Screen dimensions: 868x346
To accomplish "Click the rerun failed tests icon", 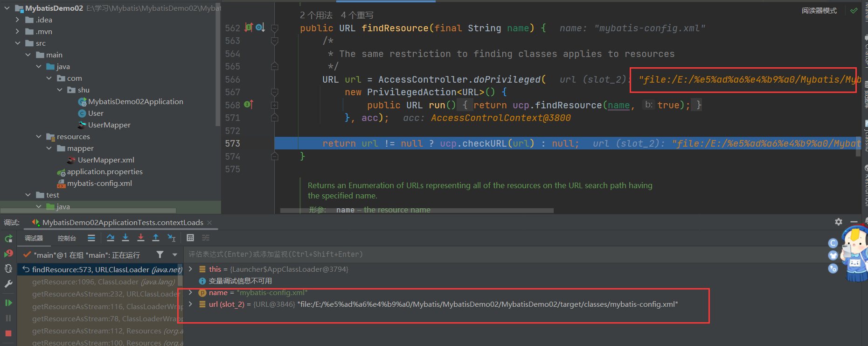I will pyautogui.click(x=8, y=254).
